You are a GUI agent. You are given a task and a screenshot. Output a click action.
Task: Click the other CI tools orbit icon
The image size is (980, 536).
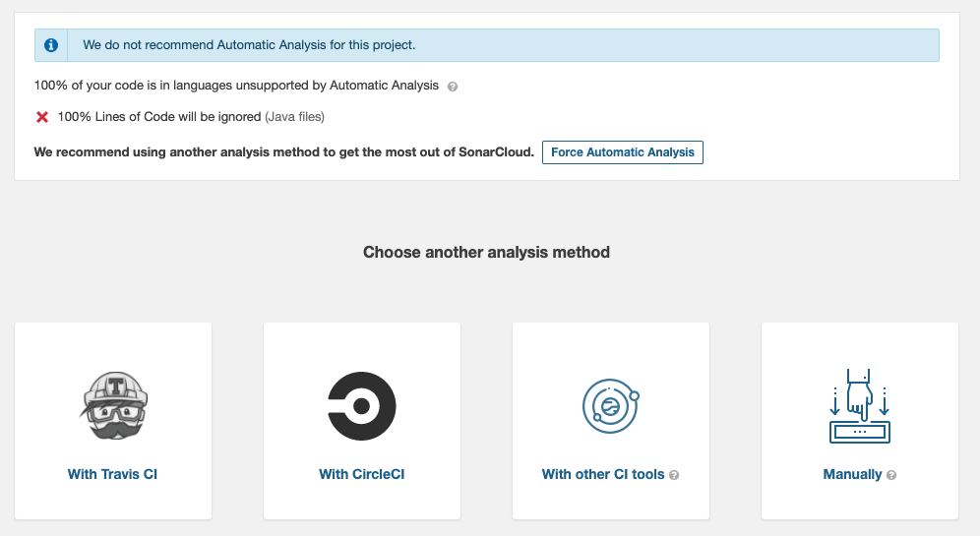(x=611, y=406)
